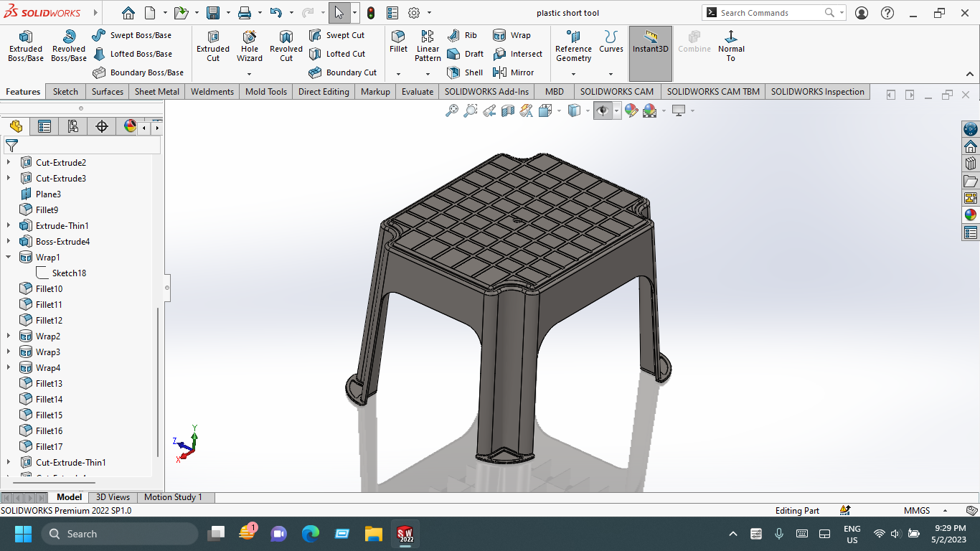Click the Zoom to Fit icon
The image size is (980, 551).
(452, 110)
